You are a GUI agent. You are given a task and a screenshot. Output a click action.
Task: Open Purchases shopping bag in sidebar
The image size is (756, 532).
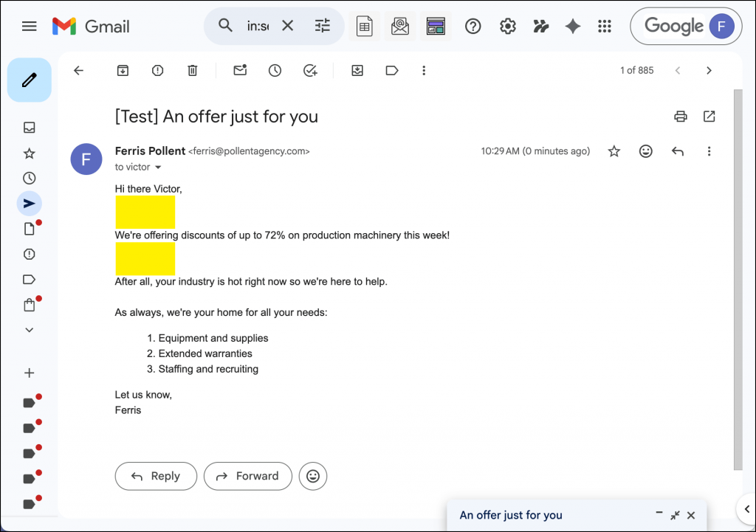[x=30, y=305]
